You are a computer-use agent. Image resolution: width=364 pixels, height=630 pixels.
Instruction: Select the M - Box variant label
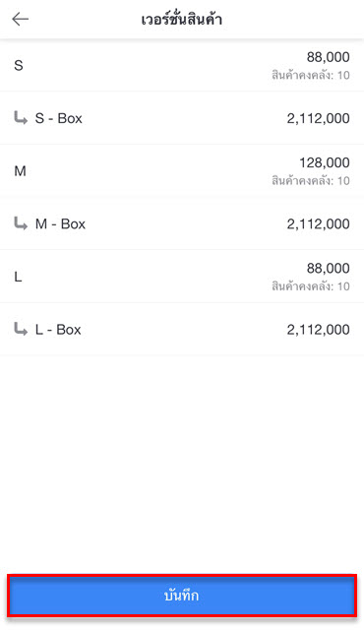coord(60,223)
